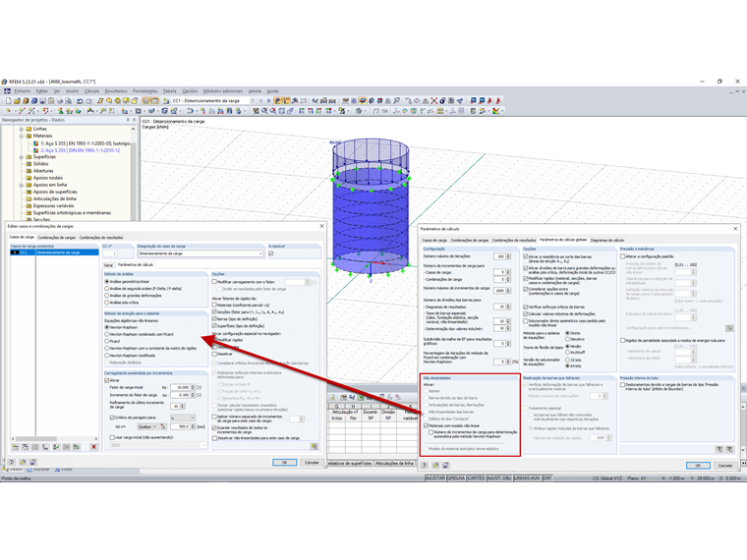
Task: Open the Módulos adicionais menu
Action: [x=223, y=91]
